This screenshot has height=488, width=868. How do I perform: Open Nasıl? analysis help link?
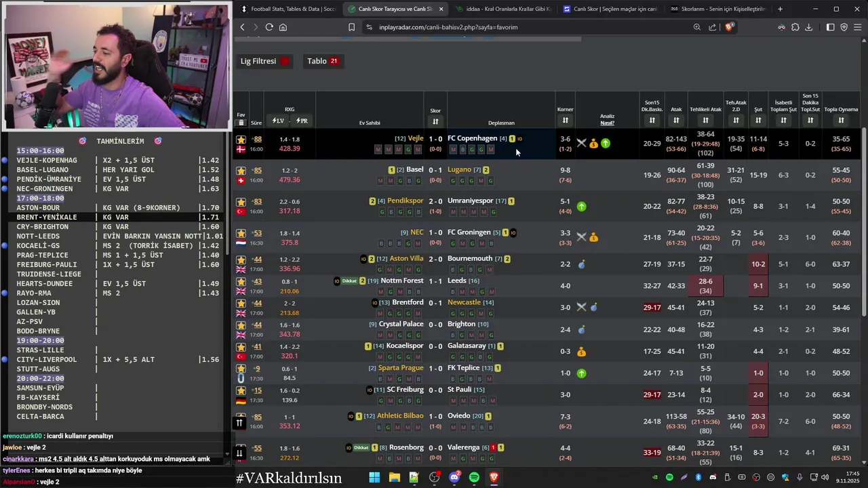coord(607,123)
